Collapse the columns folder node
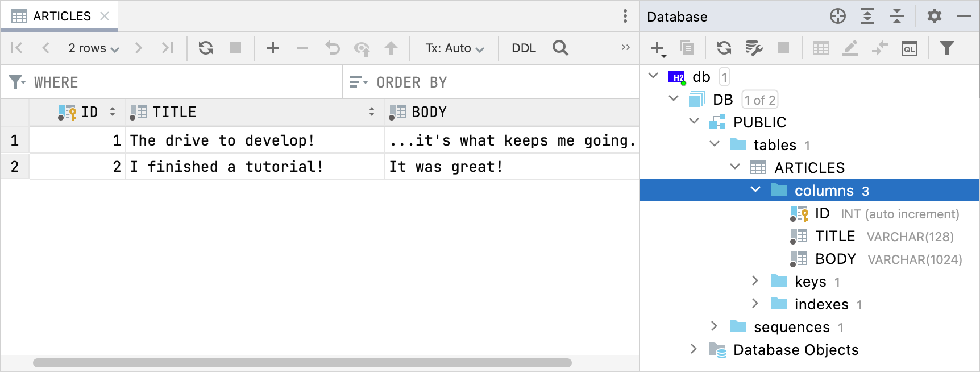The width and height of the screenshot is (980, 372). [755, 189]
